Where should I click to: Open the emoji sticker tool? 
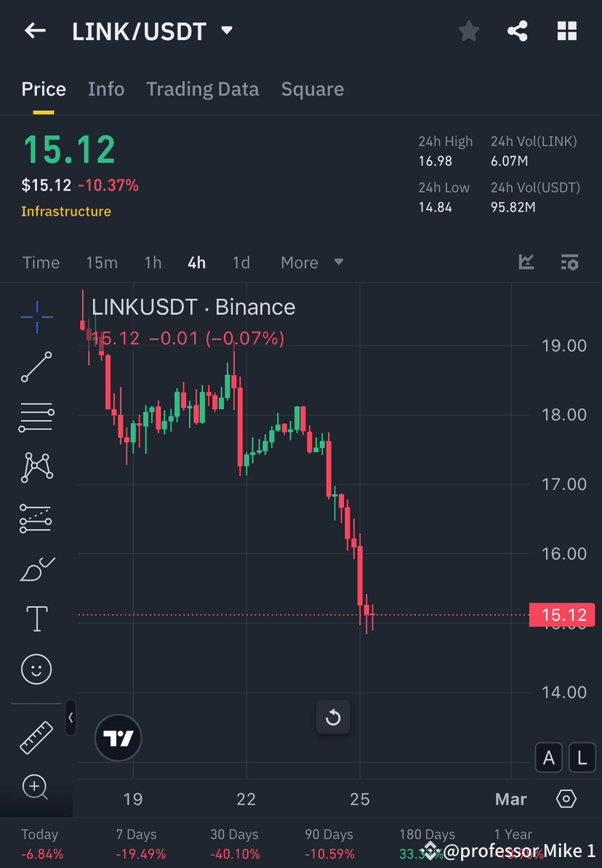tap(36, 669)
